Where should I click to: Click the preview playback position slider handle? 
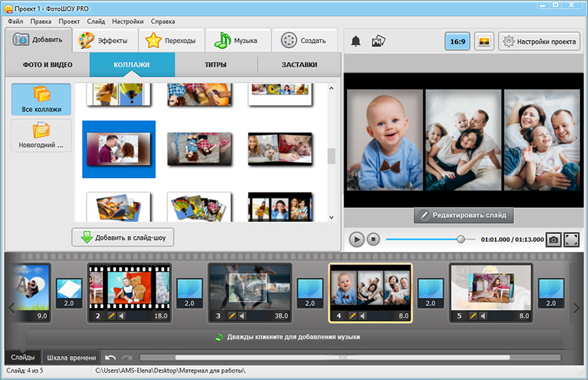[x=460, y=239]
